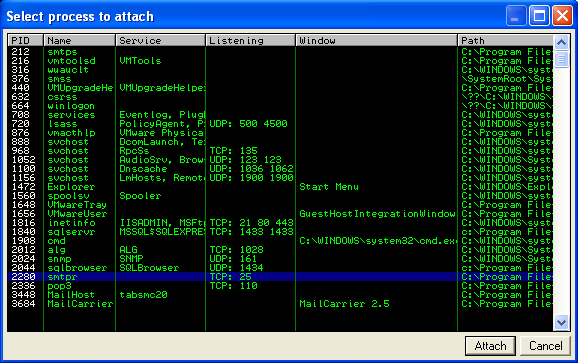Sort by the PID column header
Screen dimensions: 578x363
pyautogui.click(x=25, y=40)
